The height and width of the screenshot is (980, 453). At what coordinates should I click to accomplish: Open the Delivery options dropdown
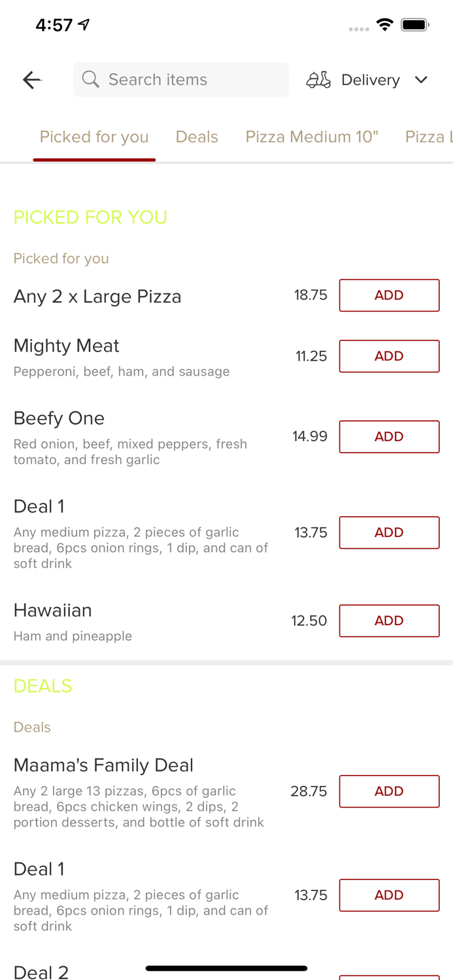click(x=370, y=80)
